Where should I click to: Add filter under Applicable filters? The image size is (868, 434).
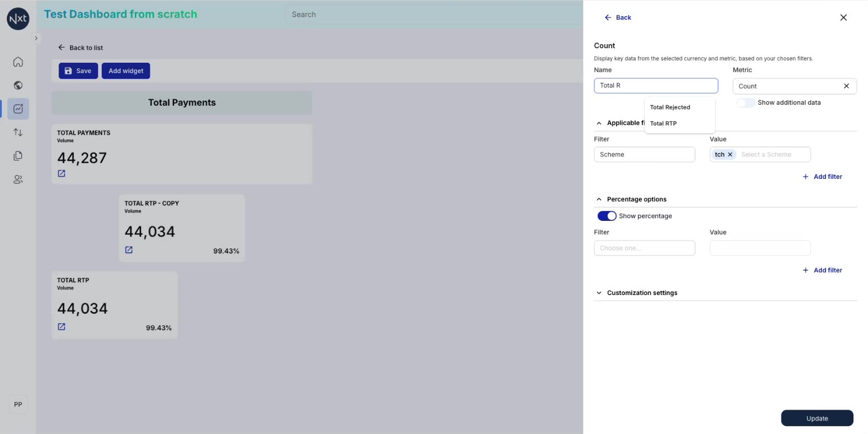click(x=822, y=177)
